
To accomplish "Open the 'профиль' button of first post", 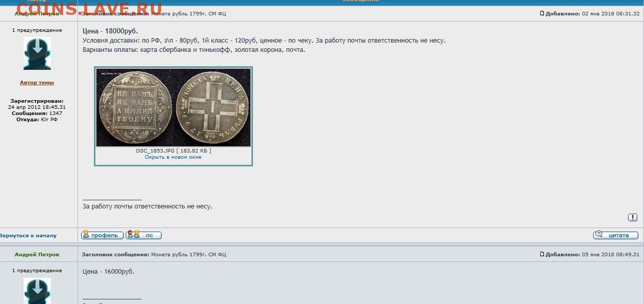I will [102, 235].
